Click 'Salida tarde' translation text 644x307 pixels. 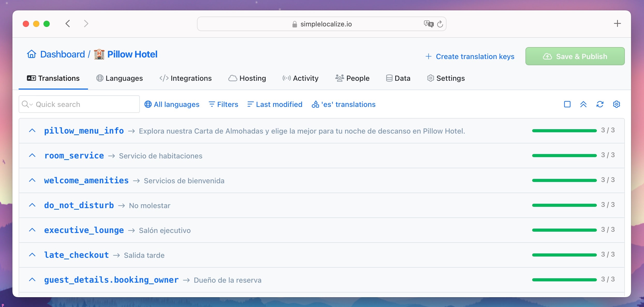click(x=144, y=255)
